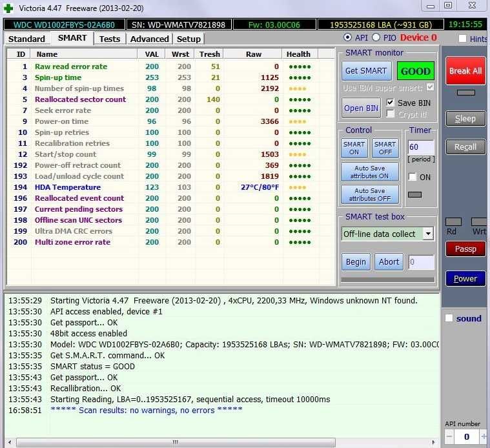Viewport: 490px width, 448px height.
Task: Click the small indicator below Timer ON
Action: 414,195
